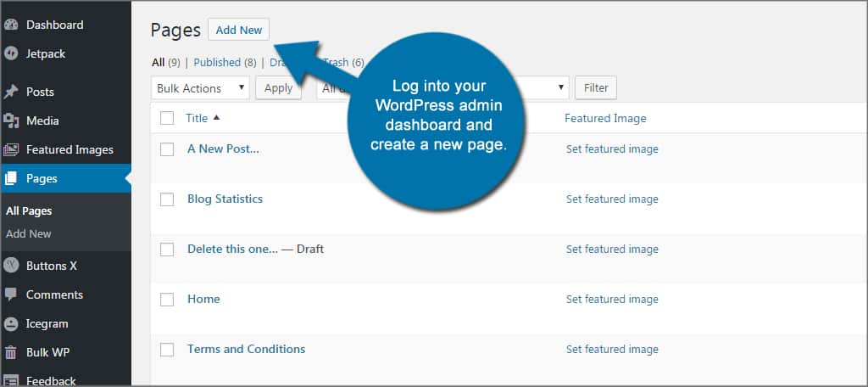Click the Comments speech bubble icon
Screen dimensions: 868x387
(11, 295)
